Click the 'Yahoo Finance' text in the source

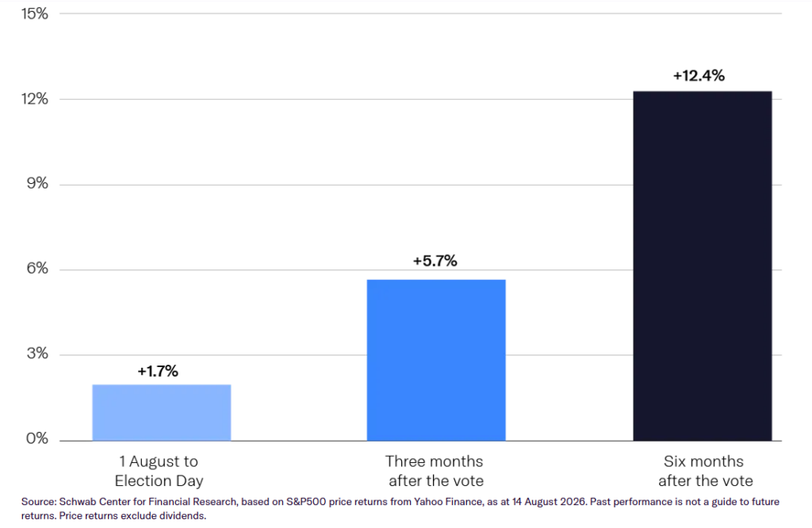click(x=447, y=502)
